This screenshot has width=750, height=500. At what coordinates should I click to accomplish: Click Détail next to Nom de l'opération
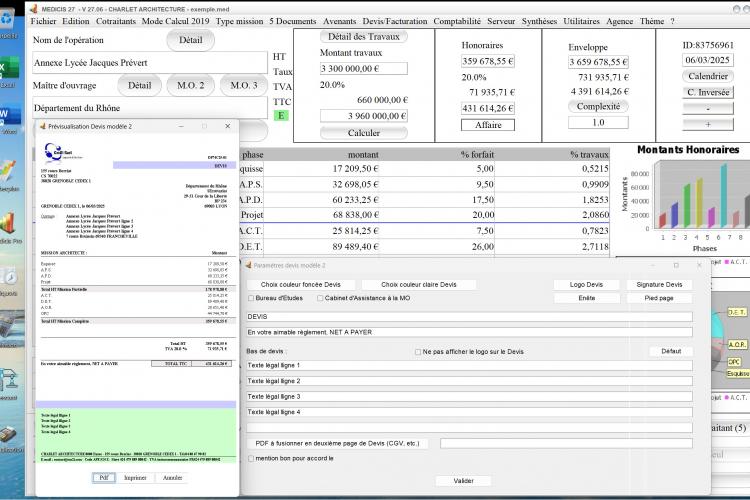tap(190, 40)
